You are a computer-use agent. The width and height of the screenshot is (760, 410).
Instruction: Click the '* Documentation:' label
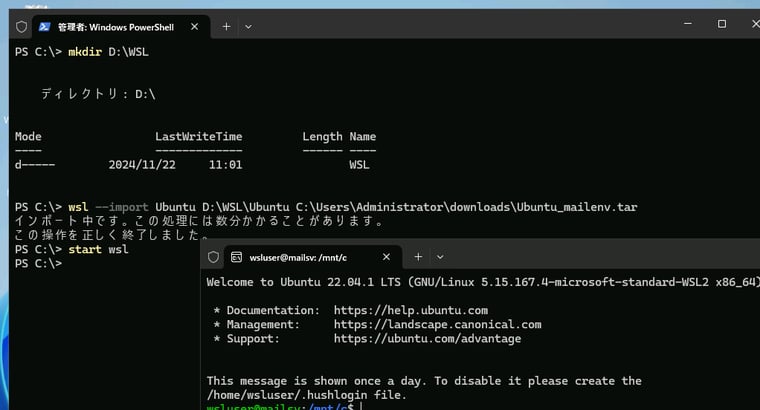(x=267, y=310)
